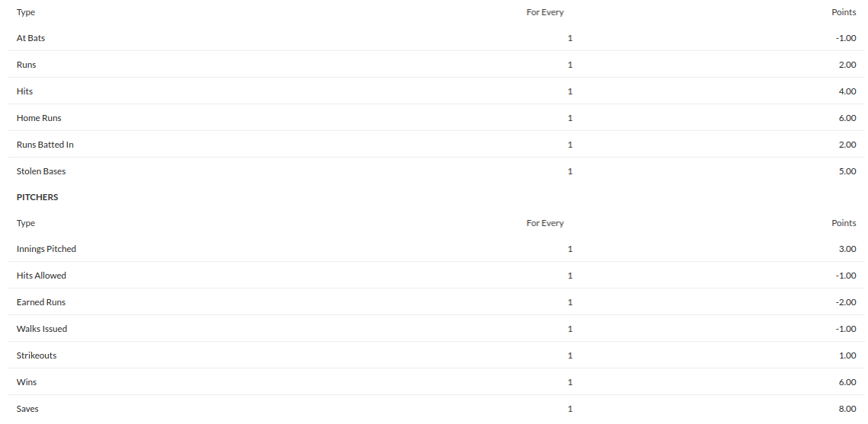This screenshot has width=868, height=424.
Task: Select Earned Runs points value -2.00
Action: (846, 302)
